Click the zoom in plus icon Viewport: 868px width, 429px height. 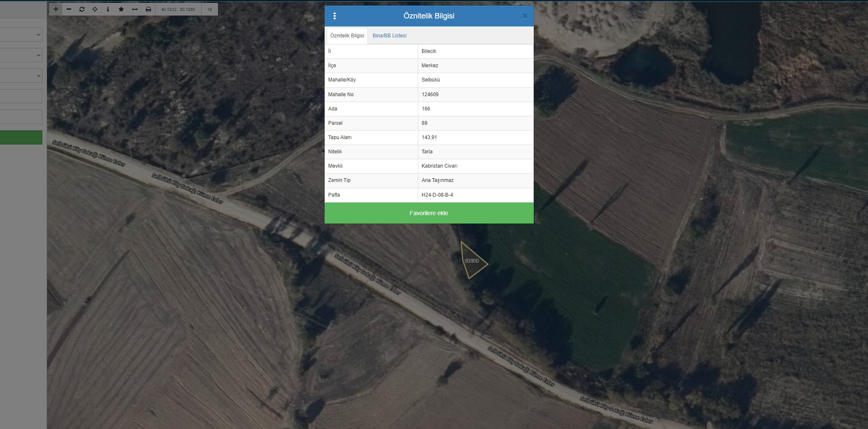coord(56,9)
